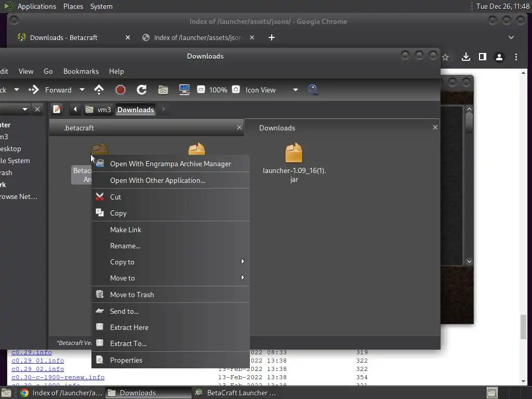Choose Rename from context menu
The image size is (532, 399).
[x=170, y=246]
